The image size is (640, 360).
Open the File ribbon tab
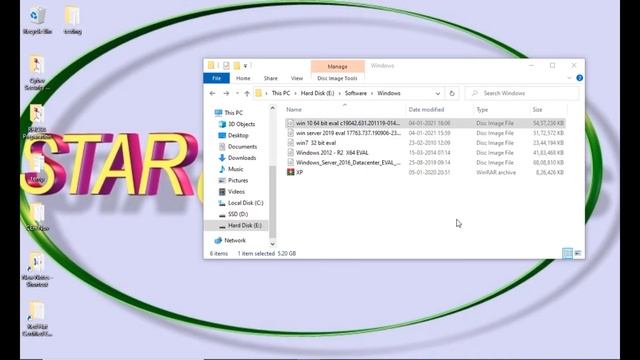click(x=216, y=78)
